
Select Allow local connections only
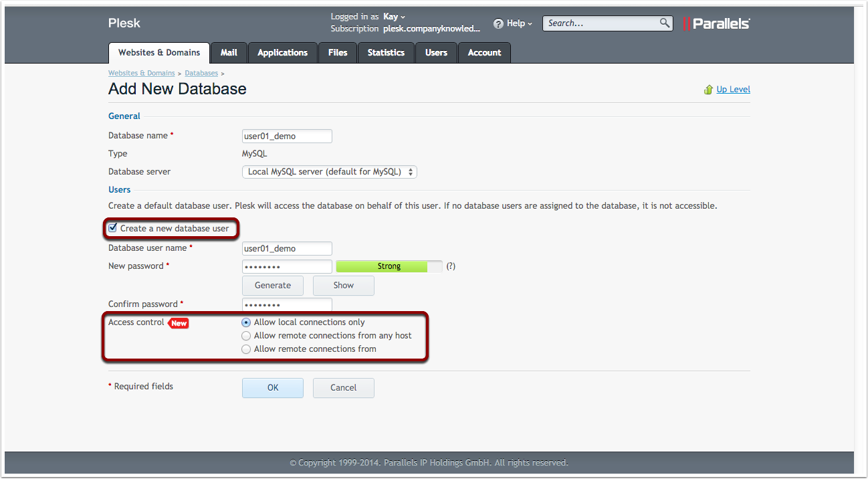pos(246,322)
